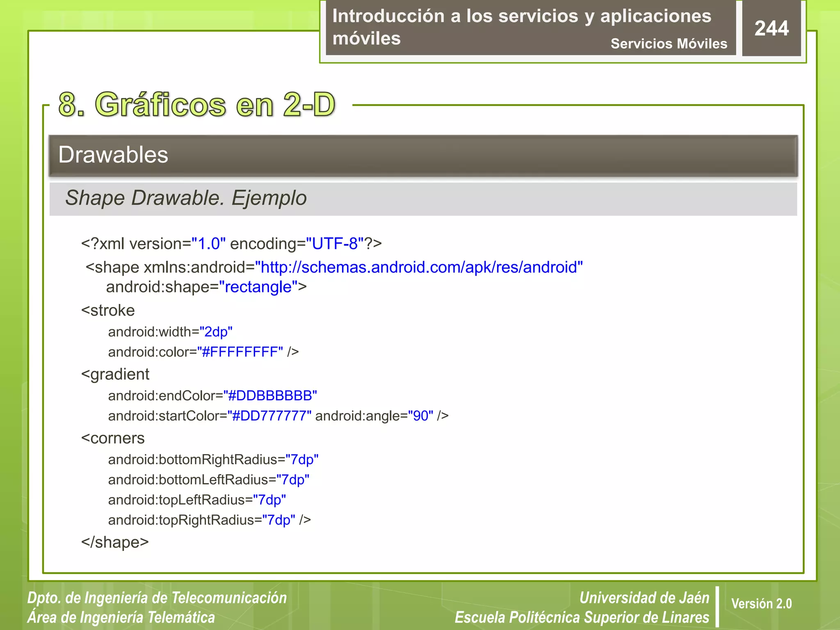
Task: Click the 'Versión 2.0' label
Action: (x=761, y=604)
